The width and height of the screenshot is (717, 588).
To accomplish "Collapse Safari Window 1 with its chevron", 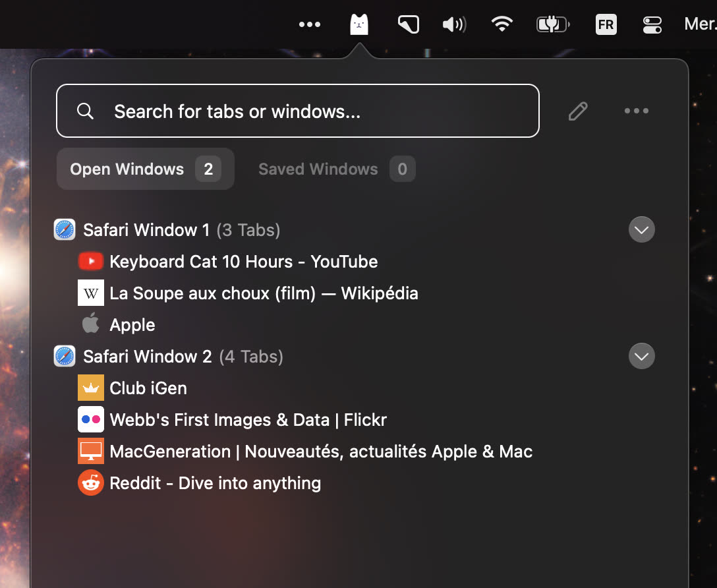I will click(x=642, y=229).
